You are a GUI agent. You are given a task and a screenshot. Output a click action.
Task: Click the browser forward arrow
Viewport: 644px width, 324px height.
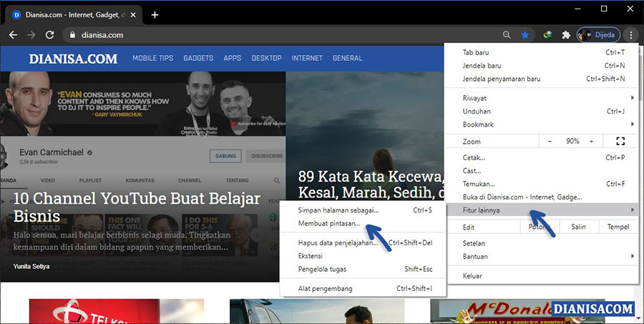[31, 35]
